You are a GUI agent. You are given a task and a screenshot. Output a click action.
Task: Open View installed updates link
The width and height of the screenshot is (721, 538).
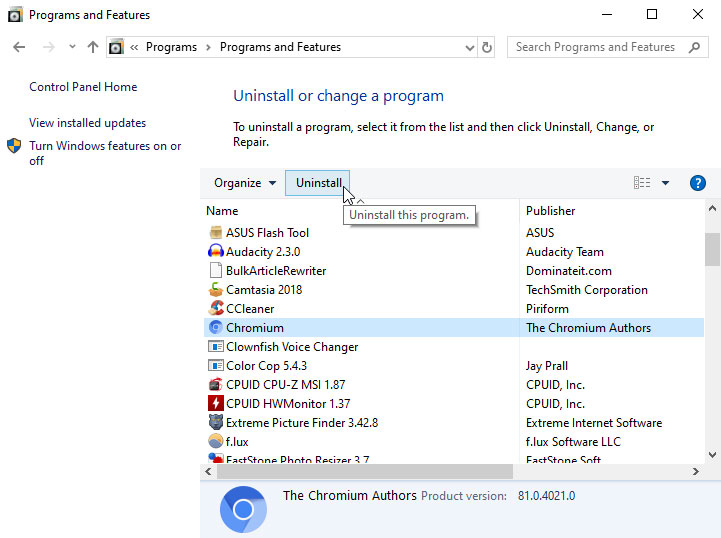[87, 123]
